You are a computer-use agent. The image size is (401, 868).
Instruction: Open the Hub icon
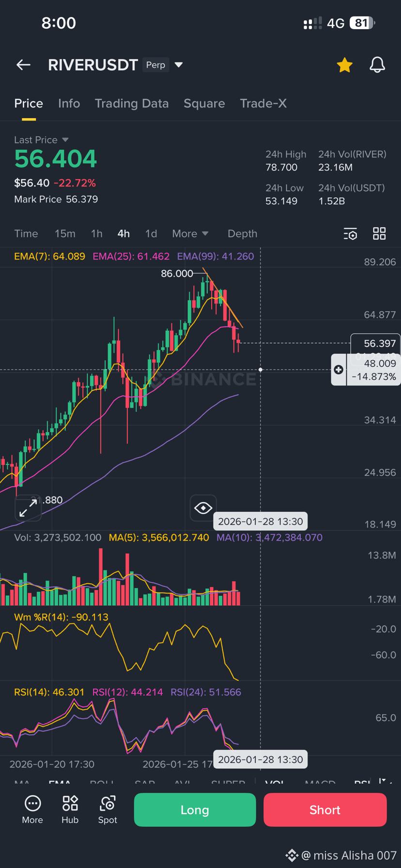(x=70, y=809)
